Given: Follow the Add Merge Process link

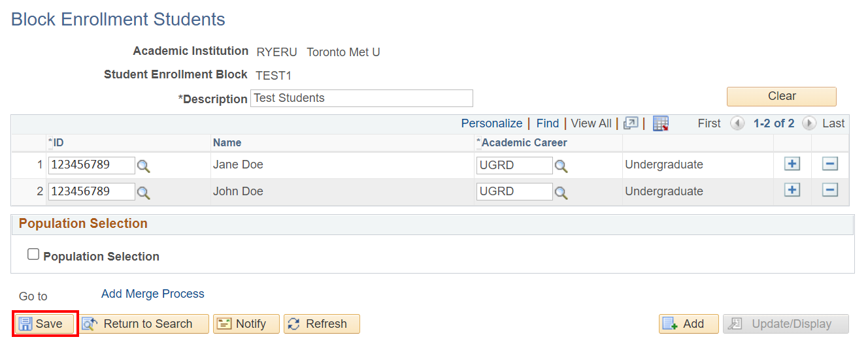Looking at the screenshot, I should (153, 294).
